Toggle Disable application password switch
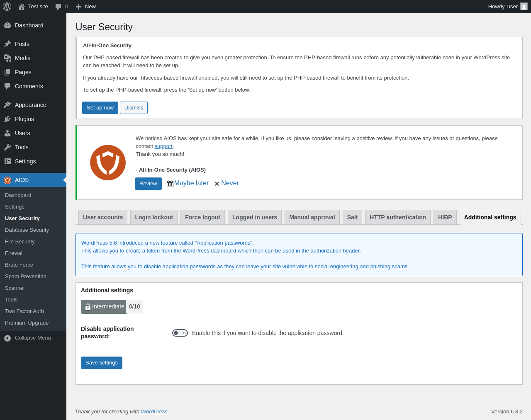This screenshot has width=531, height=420. point(180,333)
